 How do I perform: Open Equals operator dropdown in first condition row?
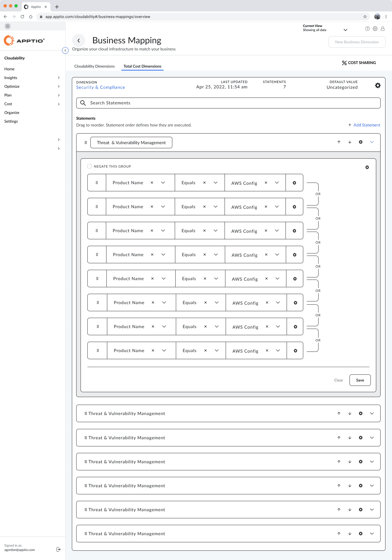[216, 183]
